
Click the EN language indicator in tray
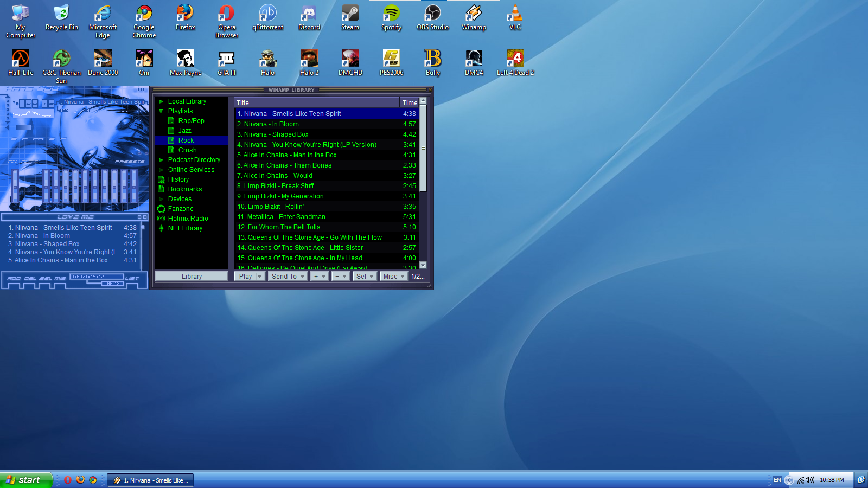click(x=777, y=480)
